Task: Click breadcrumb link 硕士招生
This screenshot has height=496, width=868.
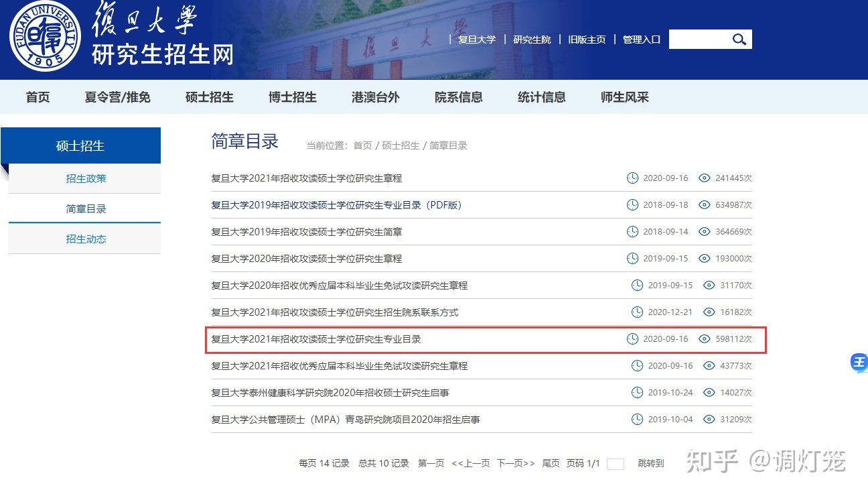Action: [401, 145]
